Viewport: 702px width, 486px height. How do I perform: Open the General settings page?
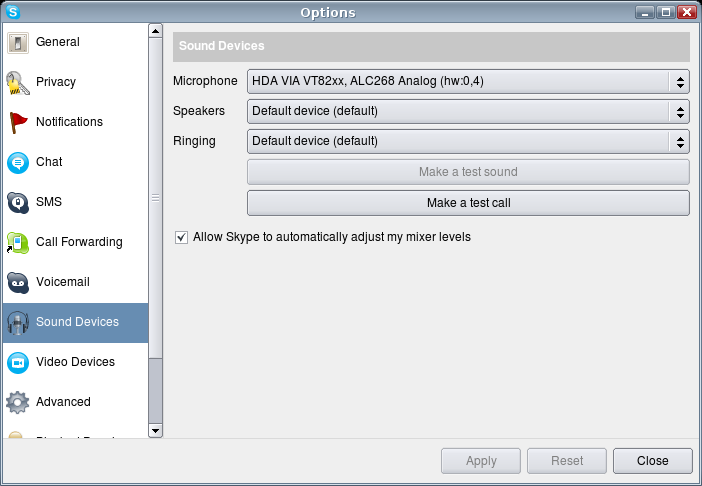(75, 42)
